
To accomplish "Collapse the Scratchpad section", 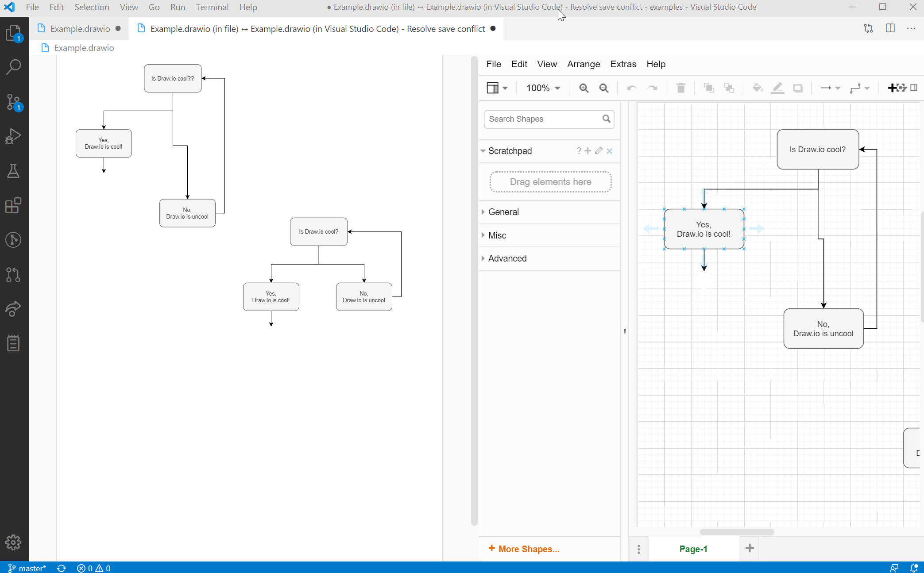I will coord(483,151).
